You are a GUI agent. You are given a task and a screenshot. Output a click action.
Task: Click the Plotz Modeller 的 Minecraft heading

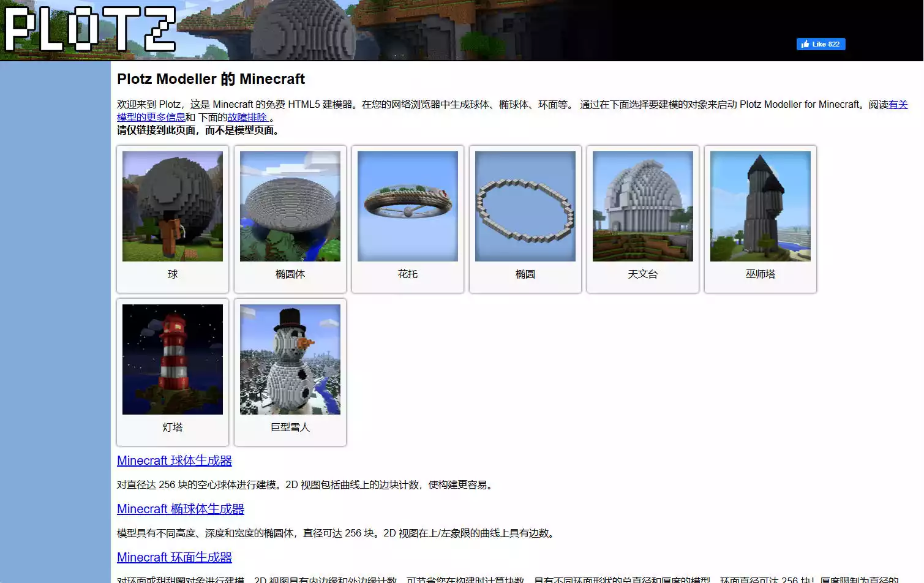point(211,79)
